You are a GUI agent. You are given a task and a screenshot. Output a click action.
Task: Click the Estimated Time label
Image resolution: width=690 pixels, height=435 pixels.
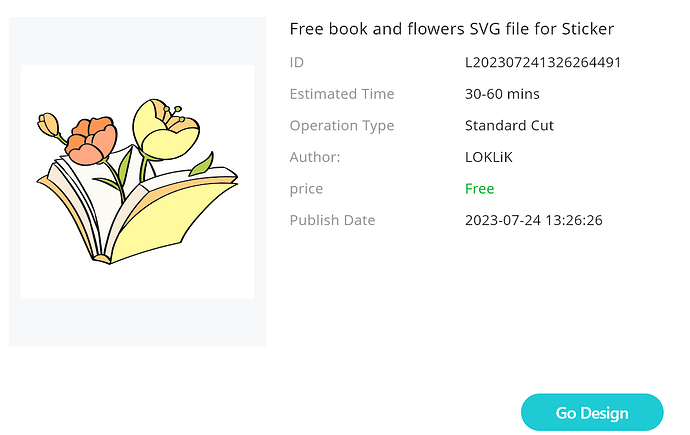tap(342, 94)
